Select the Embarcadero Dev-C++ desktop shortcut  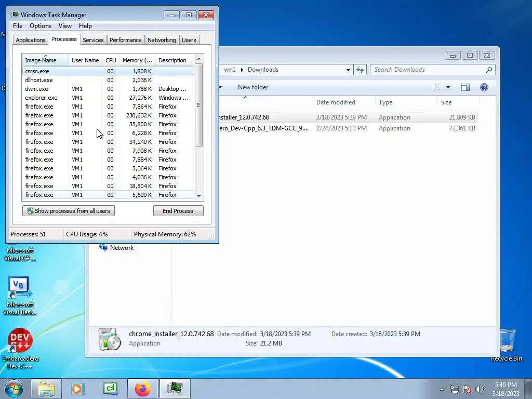20,349
